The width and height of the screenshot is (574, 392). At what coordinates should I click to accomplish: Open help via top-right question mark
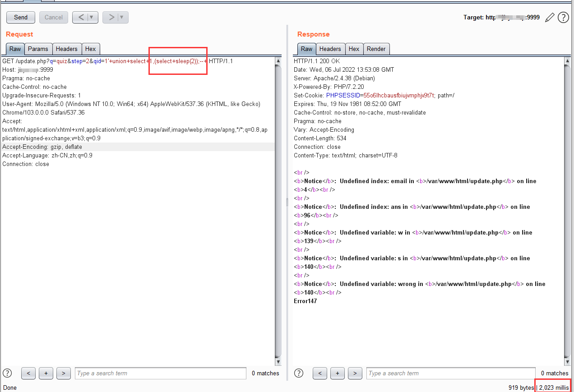pos(563,18)
